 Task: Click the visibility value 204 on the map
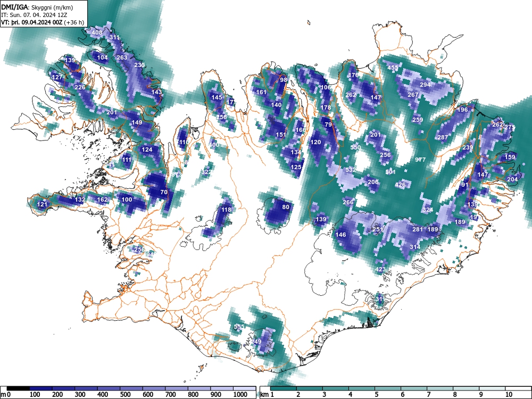[x=512, y=179]
